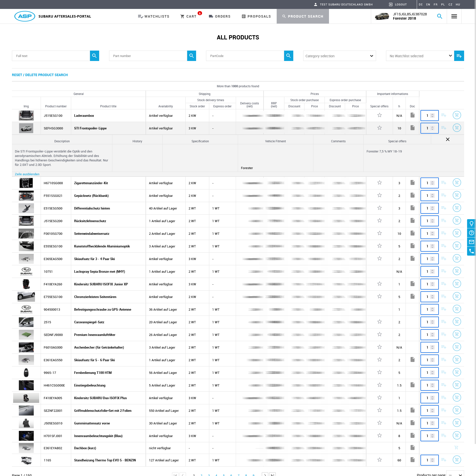Open the document for Zigarettenanzünder-Kit
This screenshot has width=476, height=476.
(x=412, y=183)
